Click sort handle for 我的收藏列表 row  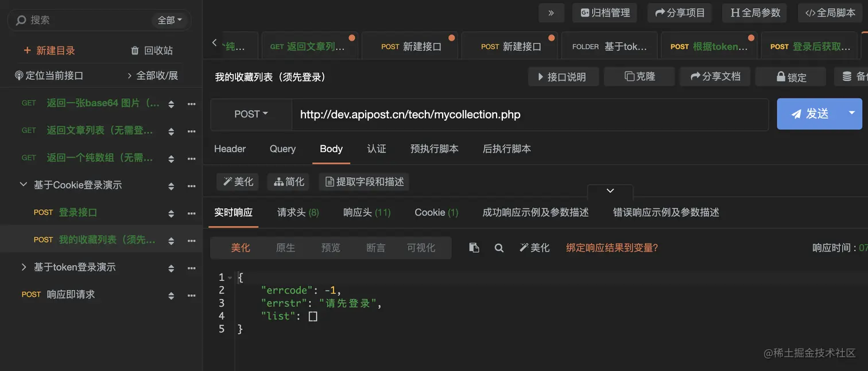point(171,241)
